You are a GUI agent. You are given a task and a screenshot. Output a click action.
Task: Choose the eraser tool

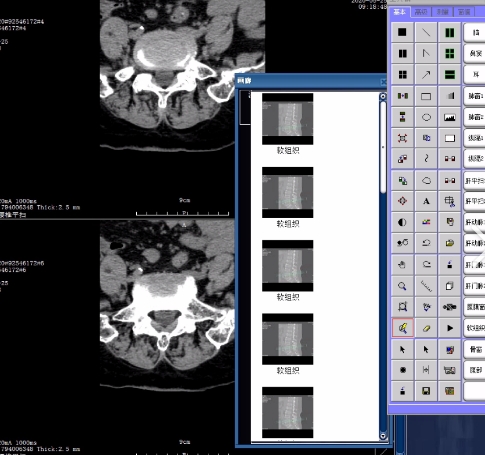click(x=426, y=328)
